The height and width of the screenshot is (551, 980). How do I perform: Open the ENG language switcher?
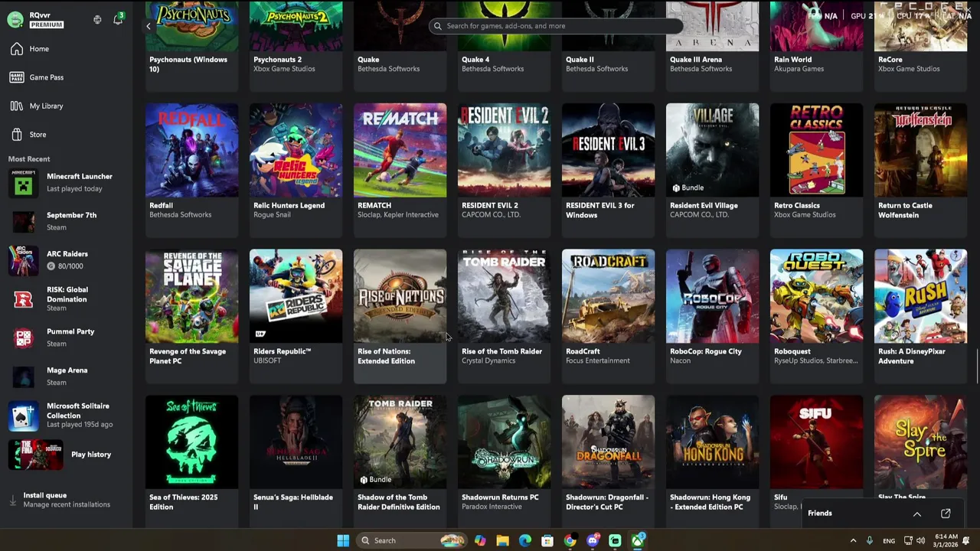click(x=889, y=540)
